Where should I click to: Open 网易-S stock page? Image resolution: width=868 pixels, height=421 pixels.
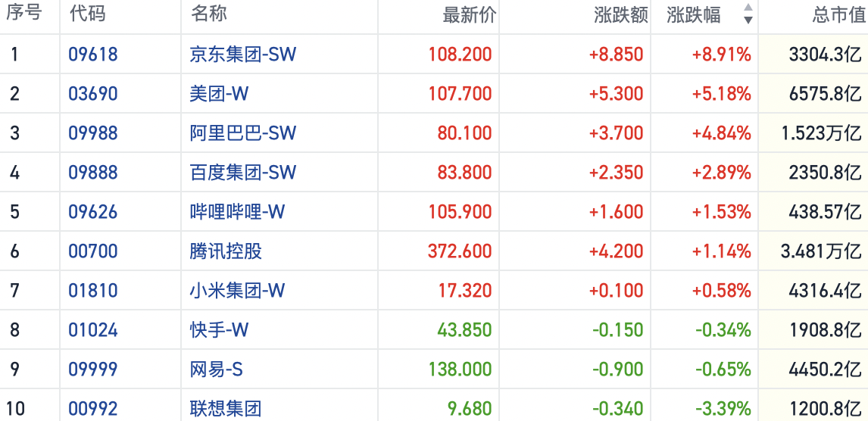pos(217,370)
